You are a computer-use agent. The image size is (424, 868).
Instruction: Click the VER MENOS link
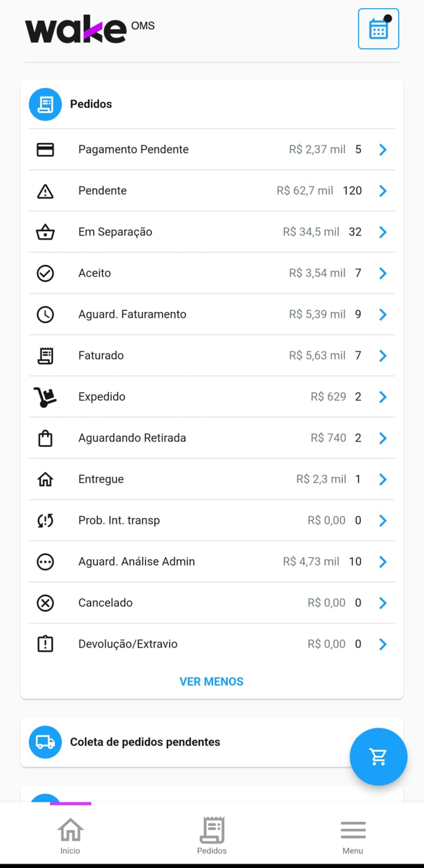click(211, 682)
